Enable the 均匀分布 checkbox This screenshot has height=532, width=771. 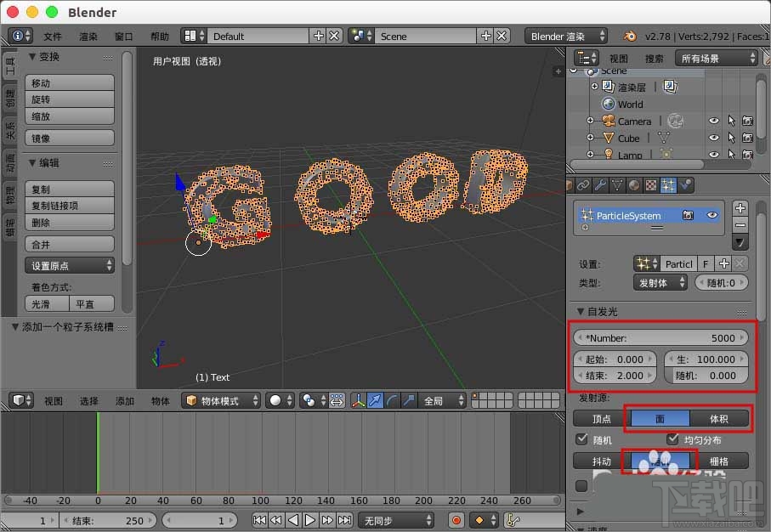[672, 439]
